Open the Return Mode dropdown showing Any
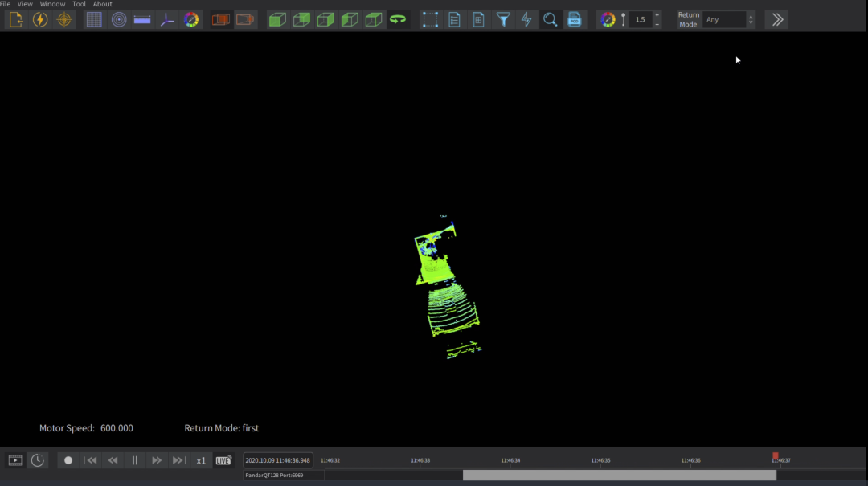 (x=724, y=20)
